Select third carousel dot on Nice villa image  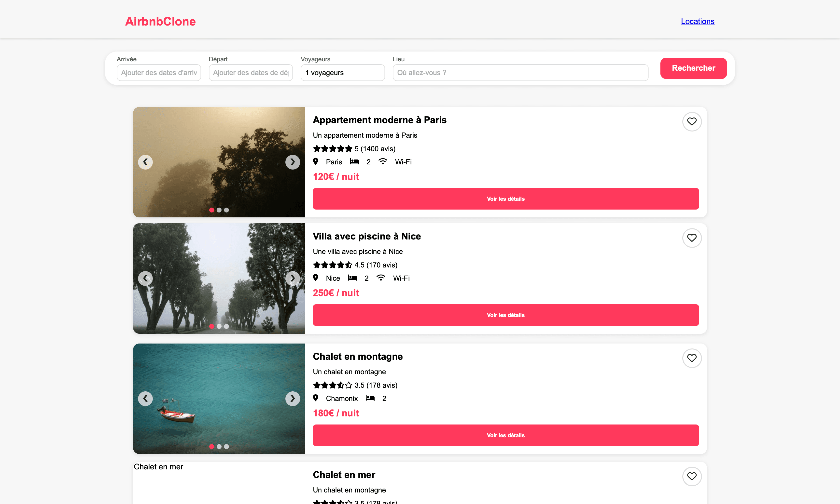pos(226,326)
